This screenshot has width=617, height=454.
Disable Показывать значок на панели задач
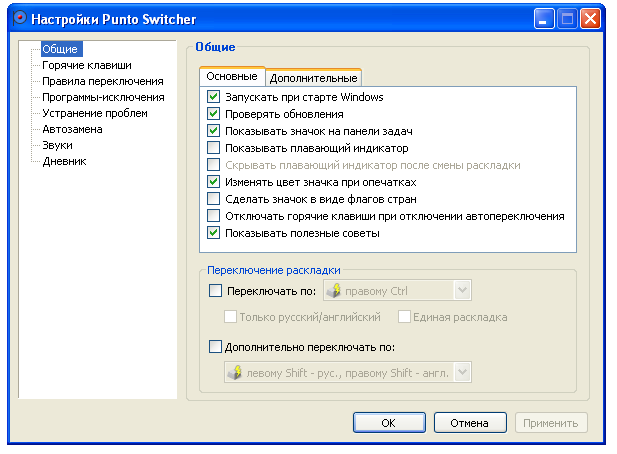point(213,131)
